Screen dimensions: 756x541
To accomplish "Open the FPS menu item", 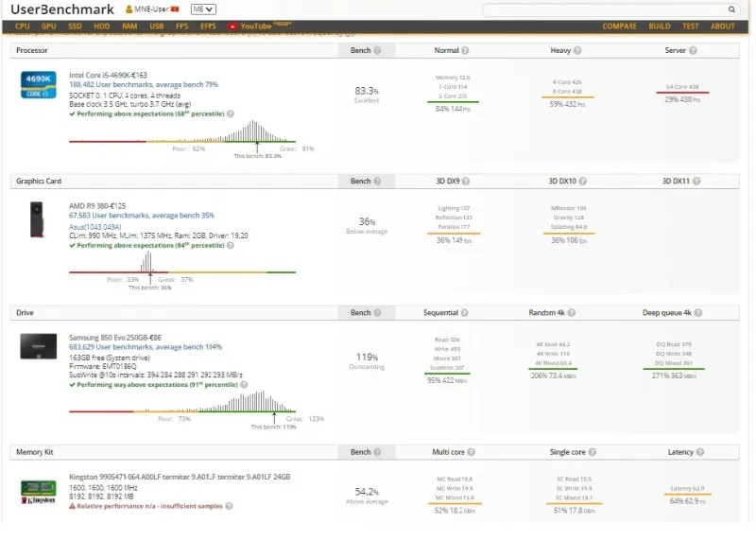I will click(x=182, y=26).
